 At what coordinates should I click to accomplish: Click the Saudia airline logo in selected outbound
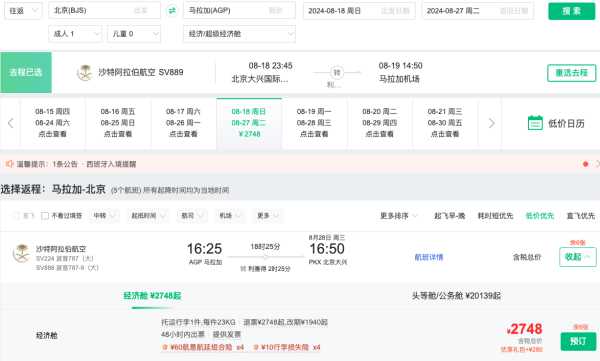click(x=85, y=72)
